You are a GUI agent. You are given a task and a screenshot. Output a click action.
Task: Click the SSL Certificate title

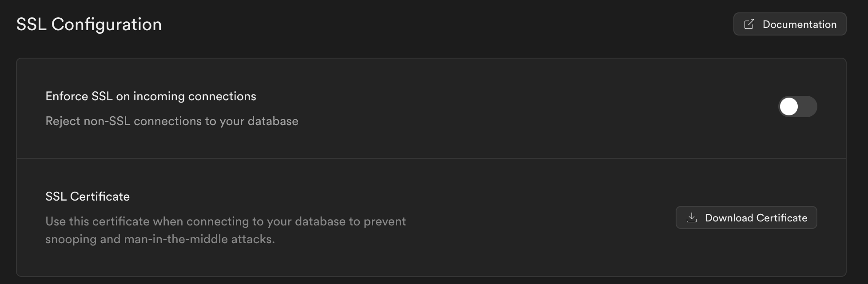[88, 197]
